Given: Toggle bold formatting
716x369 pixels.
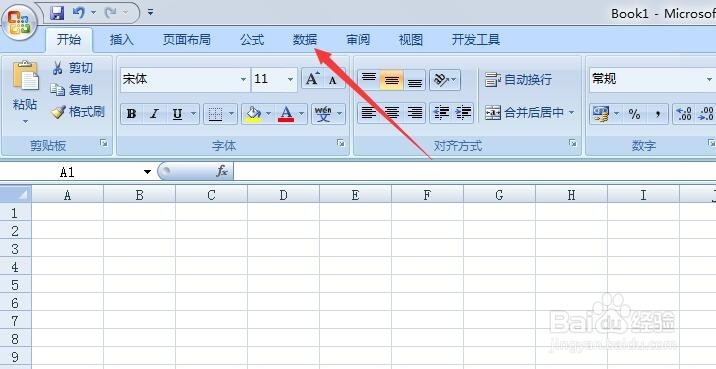Looking at the screenshot, I should pyautogui.click(x=132, y=114).
